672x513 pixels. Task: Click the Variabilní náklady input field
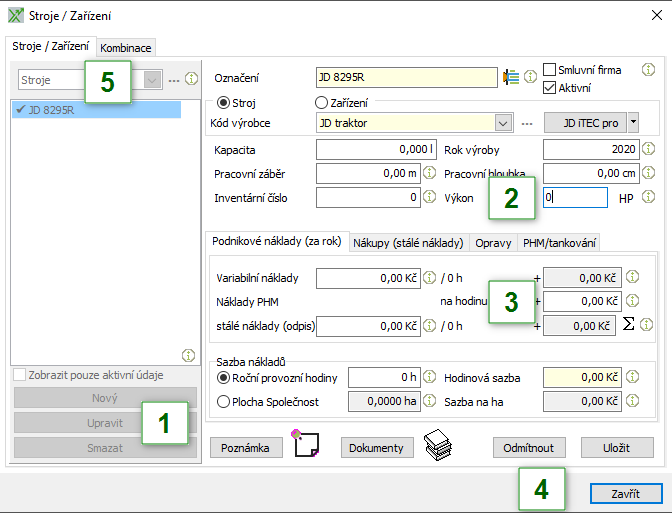369,278
